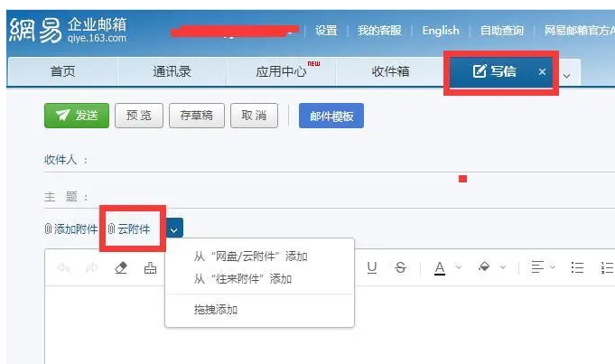Toggle strikethrough formatting

(400, 268)
